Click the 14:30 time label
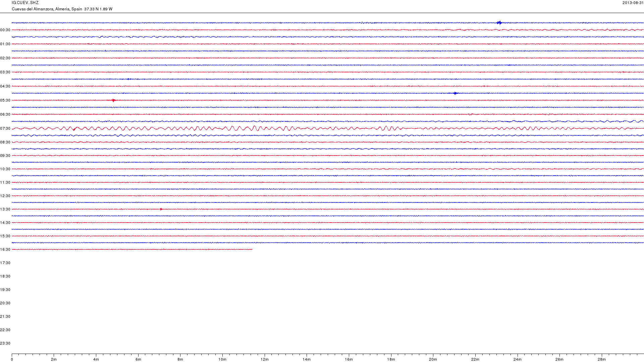644x362 pixels. tap(5, 223)
